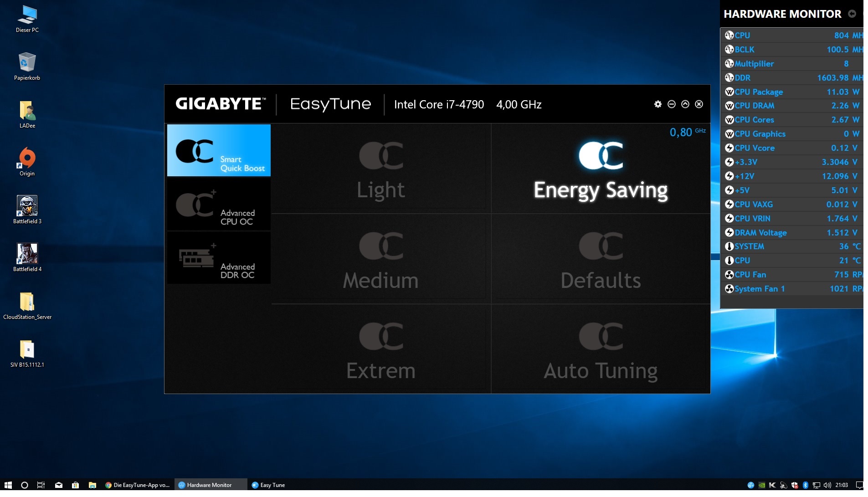The height and width of the screenshot is (497, 868).
Task: Switch to Hardware Monitor taskbar window
Action: click(x=211, y=485)
